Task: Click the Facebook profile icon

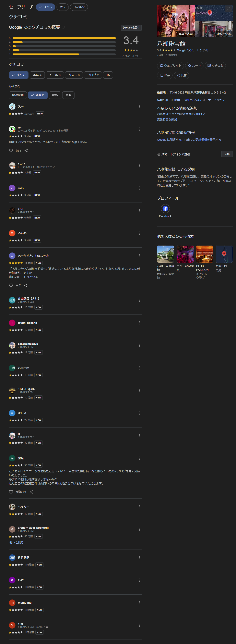Action: click(165, 209)
